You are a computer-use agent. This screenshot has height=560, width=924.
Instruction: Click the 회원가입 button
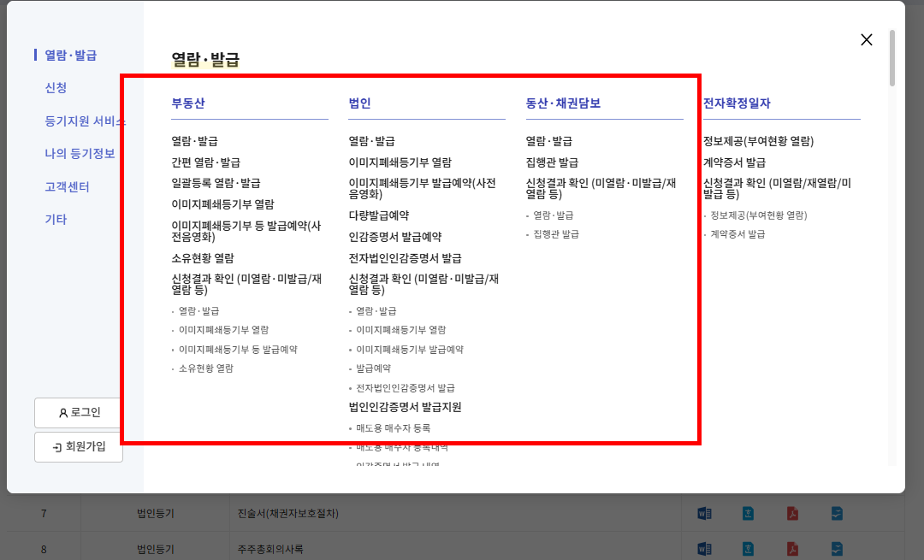click(78, 446)
